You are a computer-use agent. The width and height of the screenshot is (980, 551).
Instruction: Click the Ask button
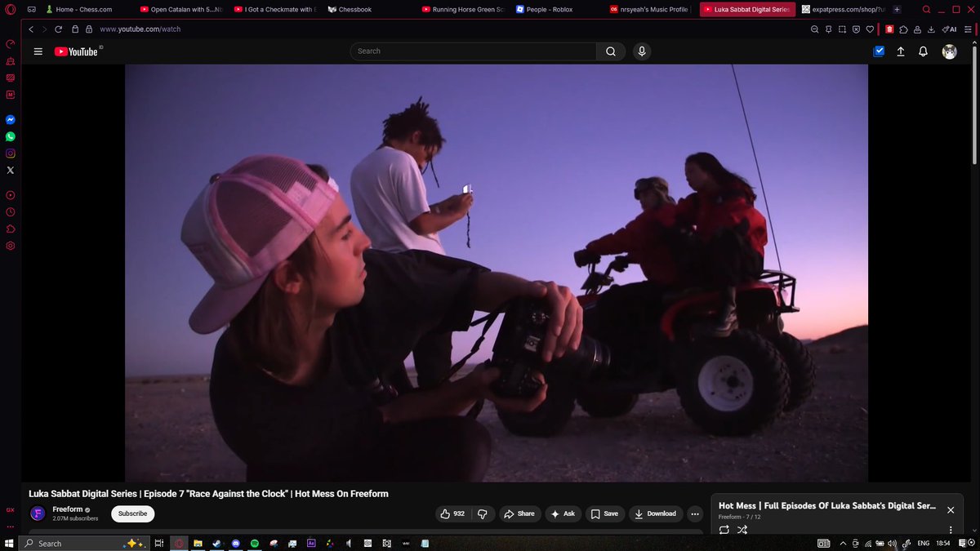click(x=563, y=513)
